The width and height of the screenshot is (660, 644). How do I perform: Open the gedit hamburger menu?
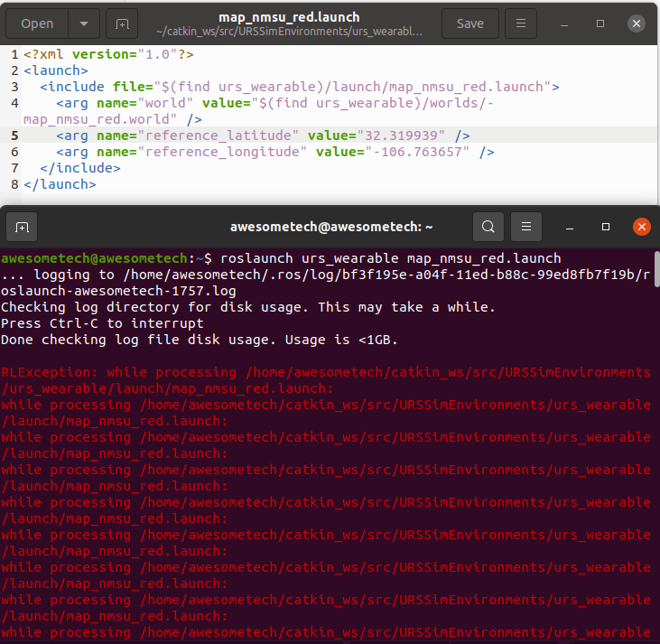click(x=520, y=23)
